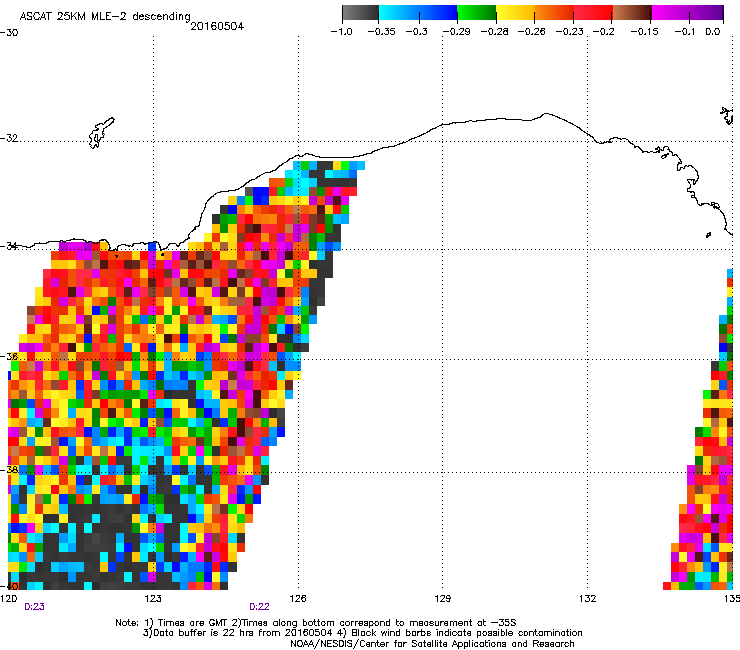The height and width of the screenshot is (650, 740).
Task: Click the cyan-blue segment of the color bar
Action: (x=418, y=12)
